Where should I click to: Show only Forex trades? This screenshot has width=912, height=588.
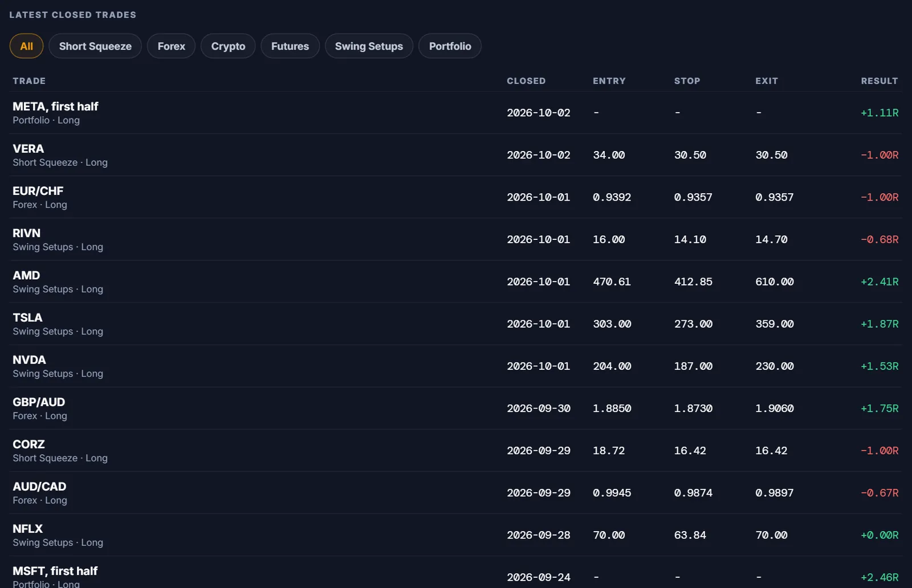click(x=171, y=46)
